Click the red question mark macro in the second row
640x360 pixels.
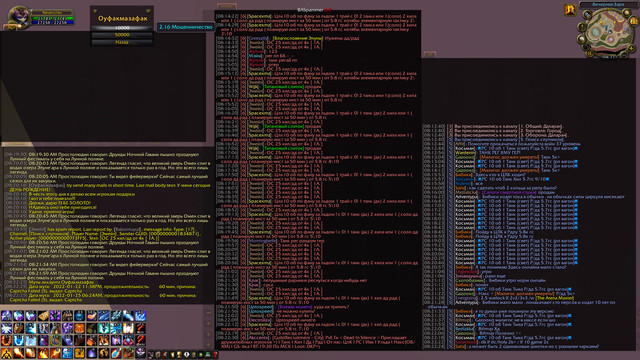click(x=140, y=328)
